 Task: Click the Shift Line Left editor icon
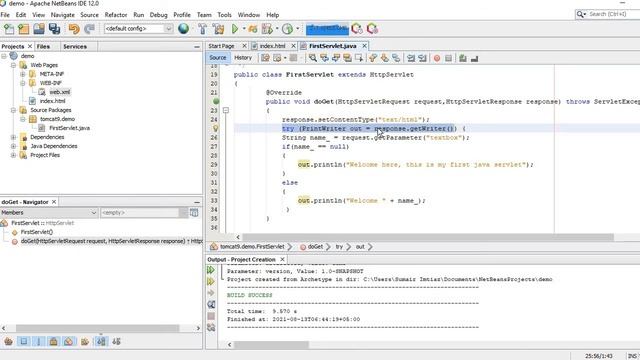coord(411,58)
